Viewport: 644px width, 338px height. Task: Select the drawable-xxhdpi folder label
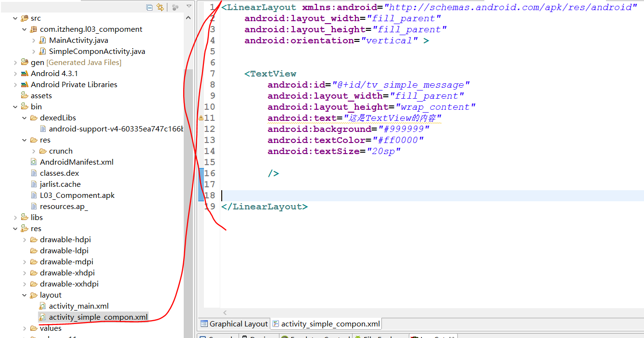[x=69, y=284]
